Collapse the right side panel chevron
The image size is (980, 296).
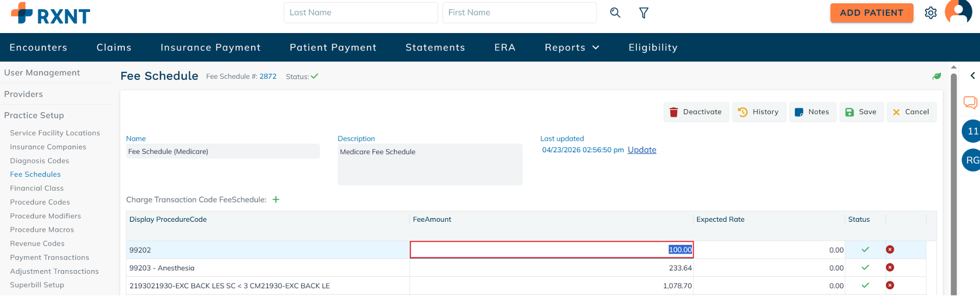tap(972, 76)
